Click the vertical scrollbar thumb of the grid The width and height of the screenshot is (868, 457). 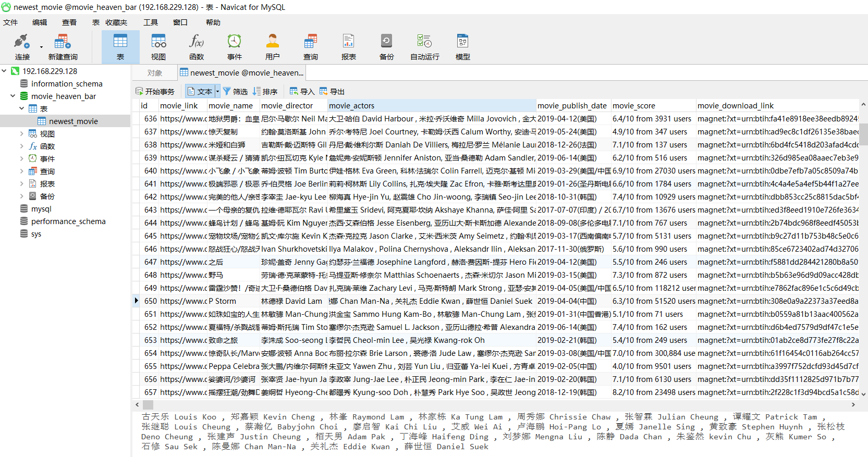(x=864, y=134)
